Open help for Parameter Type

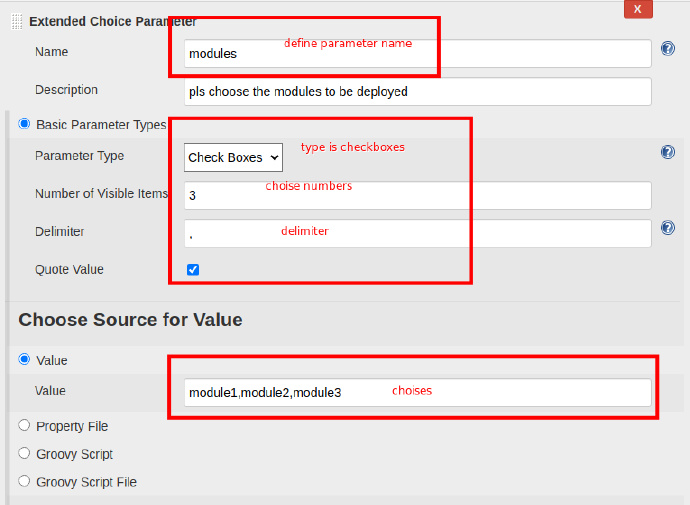click(x=668, y=152)
